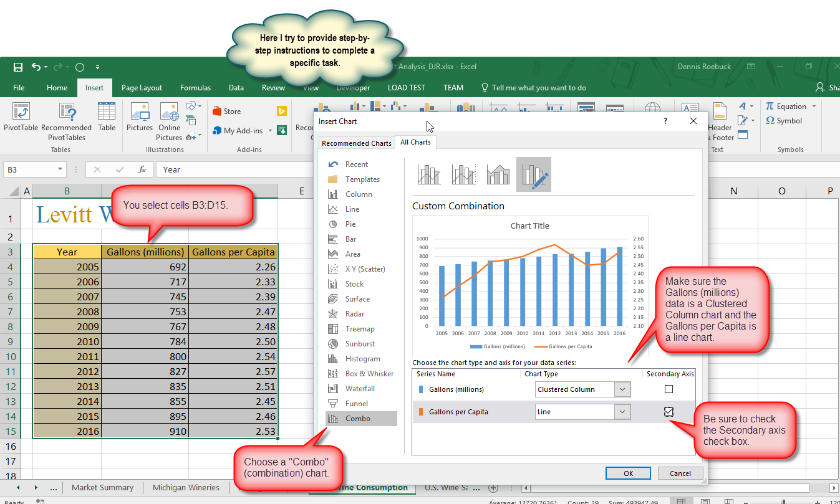Click the Save icon in Quick Access Toolbar
Viewport: 840px width, 504px height.
click(x=18, y=67)
